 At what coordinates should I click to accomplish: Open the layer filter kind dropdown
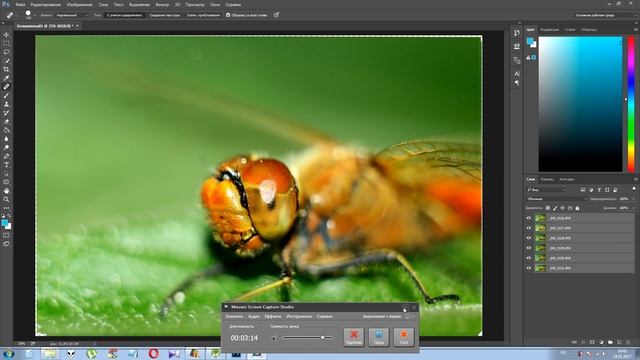pos(546,190)
